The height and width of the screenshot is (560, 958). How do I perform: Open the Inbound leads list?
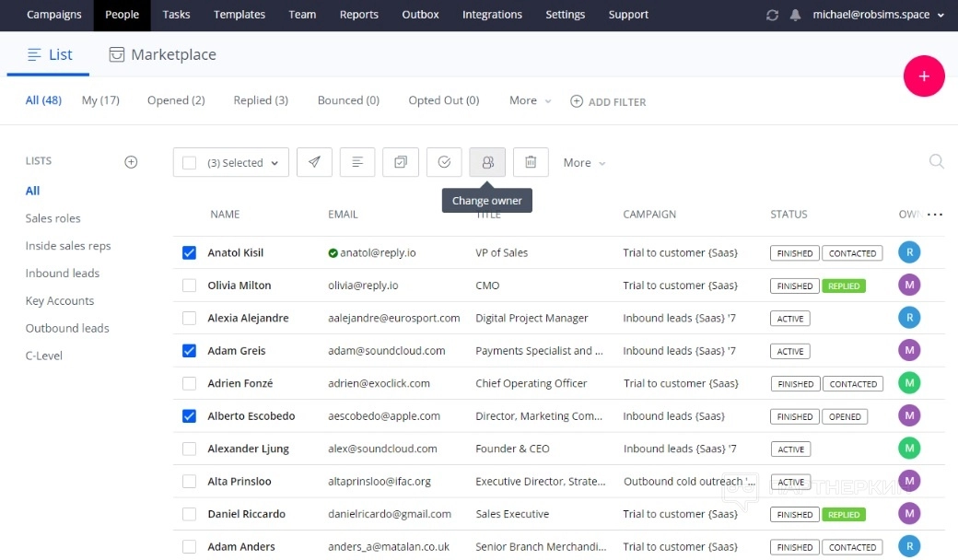click(x=63, y=273)
